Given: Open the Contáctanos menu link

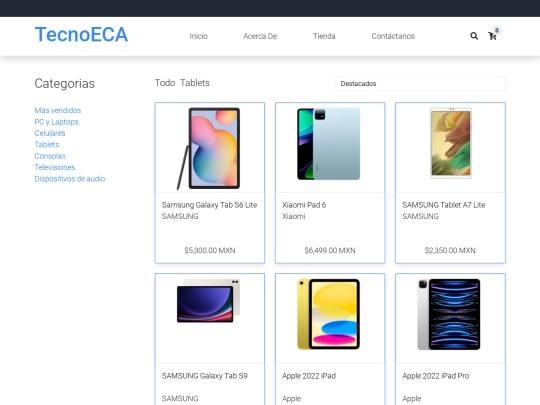Looking at the screenshot, I should click(393, 36).
